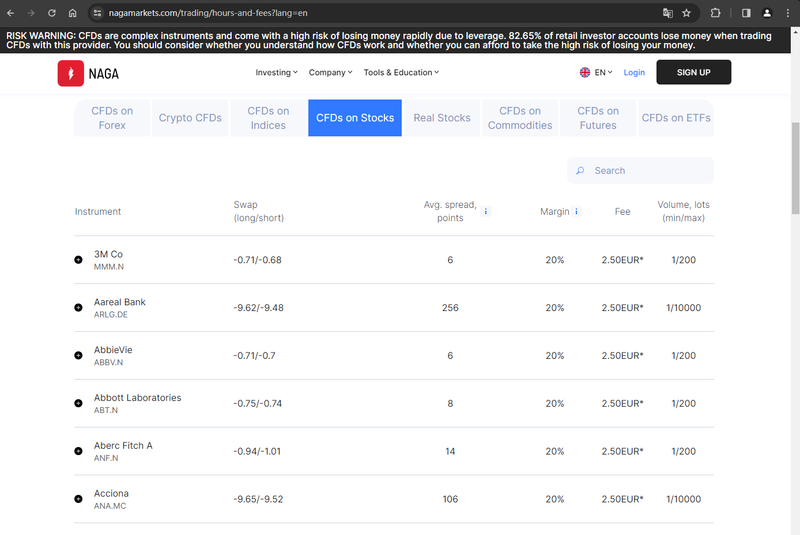The height and width of the screenshot is (535, 800).
Task: Toggle browser side panel
Action: click(746, 13)
